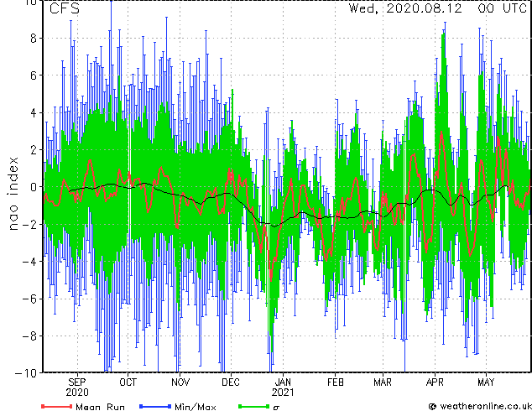Screen dimensions: 532x411
Task: Click the y-axis value 6
Action: [x=34, y=75]
